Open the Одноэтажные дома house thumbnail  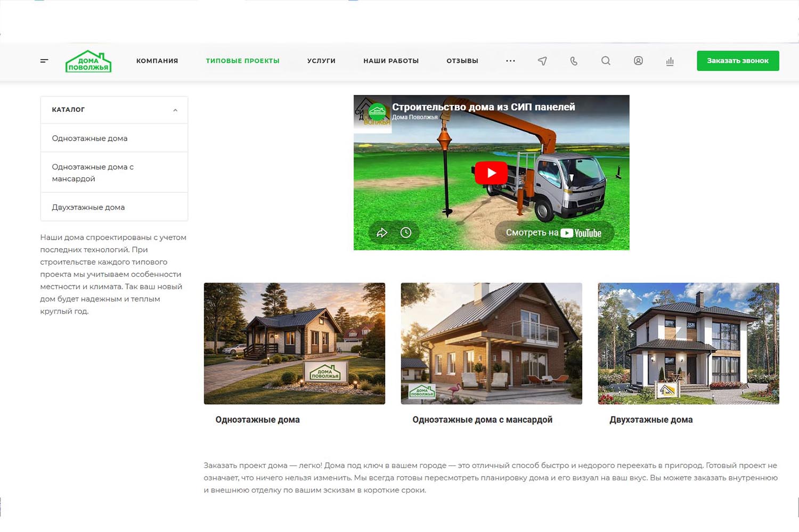click(294, 343)
